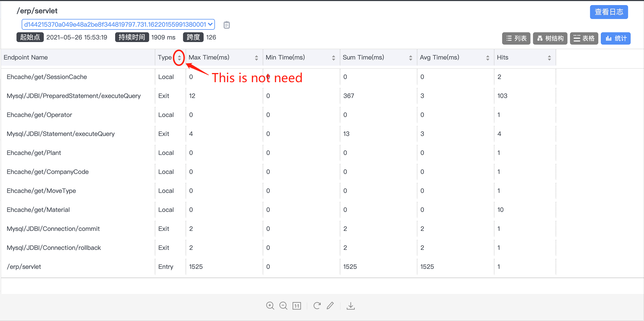Select Mysql/JDBI/Statement/executeQuery endpoint

pyautogui.click(x=61, y=134)
